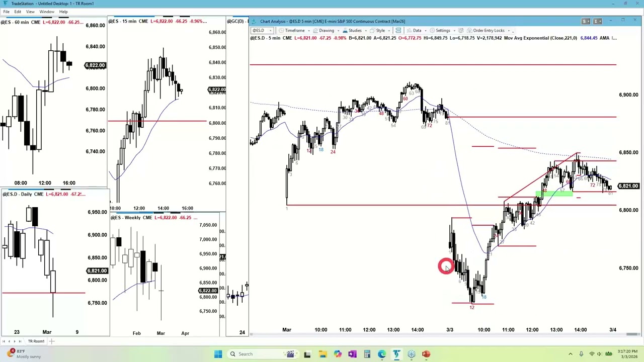The width and height of the screenshot is (644, 362).
Task: Click the Timeframe clock icon
Action: tap(282, 31)
